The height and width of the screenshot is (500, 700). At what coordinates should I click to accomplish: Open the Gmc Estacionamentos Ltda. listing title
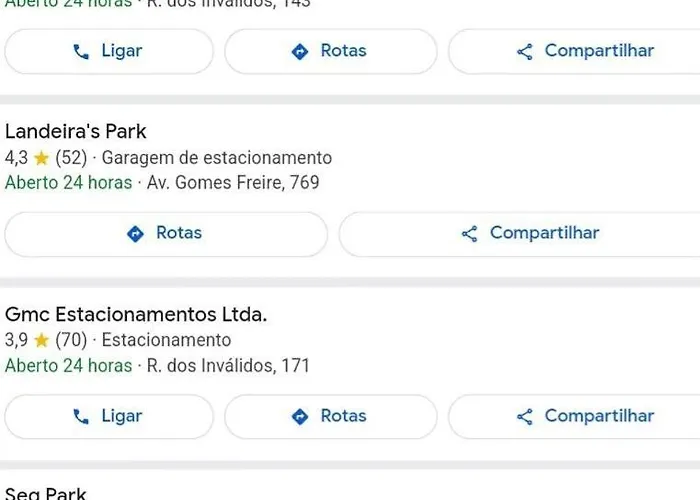(136, 314)
